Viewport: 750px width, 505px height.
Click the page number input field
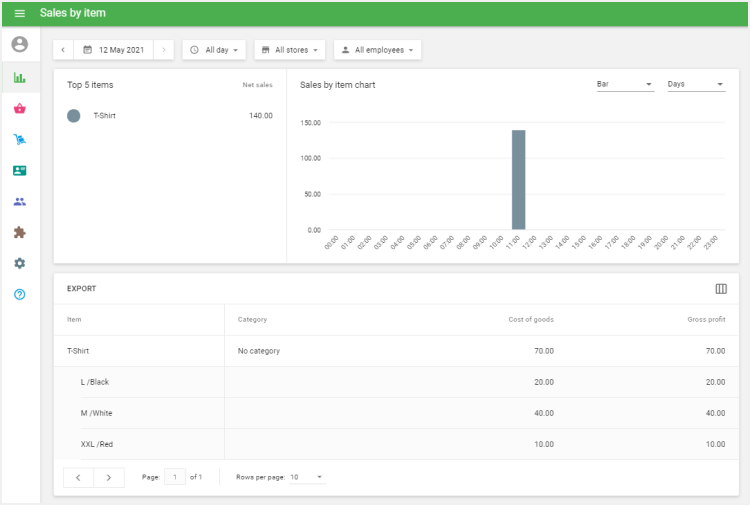[175, 478]
